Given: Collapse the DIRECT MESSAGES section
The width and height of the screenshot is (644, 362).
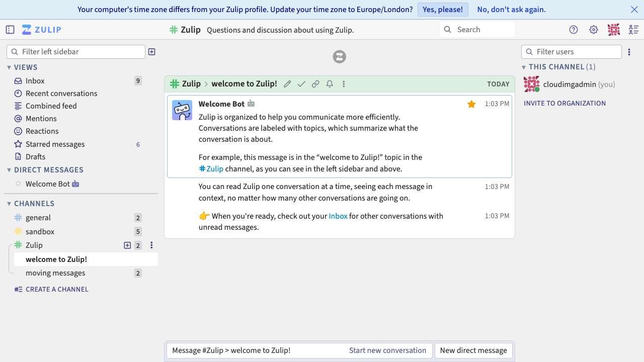Looking at the screenshot, I should coord(45,170).
